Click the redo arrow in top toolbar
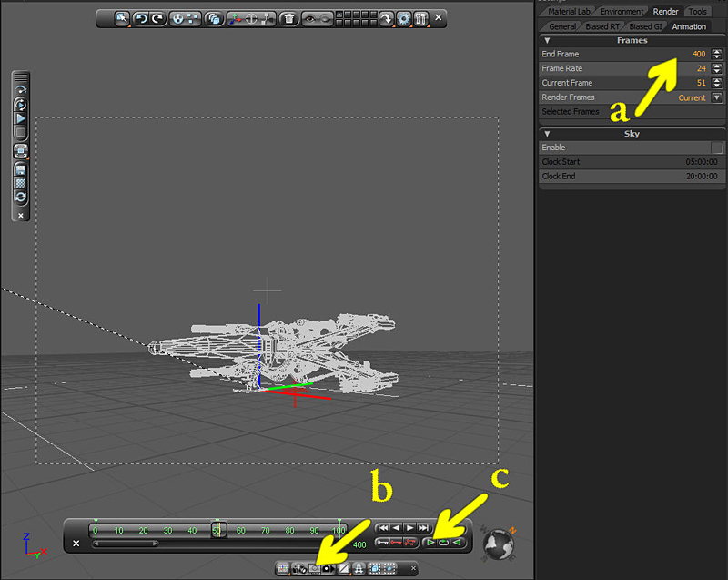728x580 pixels. (157, 18)
